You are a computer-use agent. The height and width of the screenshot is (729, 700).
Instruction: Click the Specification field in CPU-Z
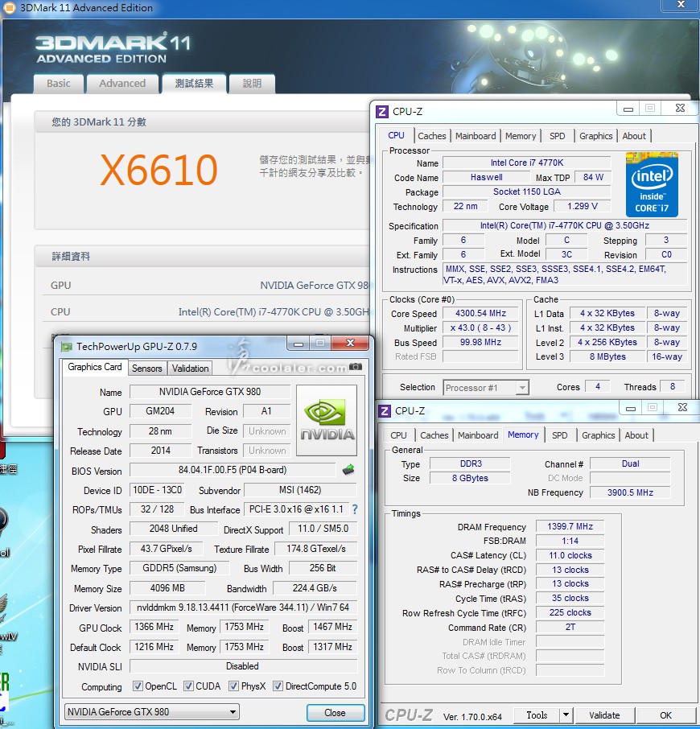565,225
